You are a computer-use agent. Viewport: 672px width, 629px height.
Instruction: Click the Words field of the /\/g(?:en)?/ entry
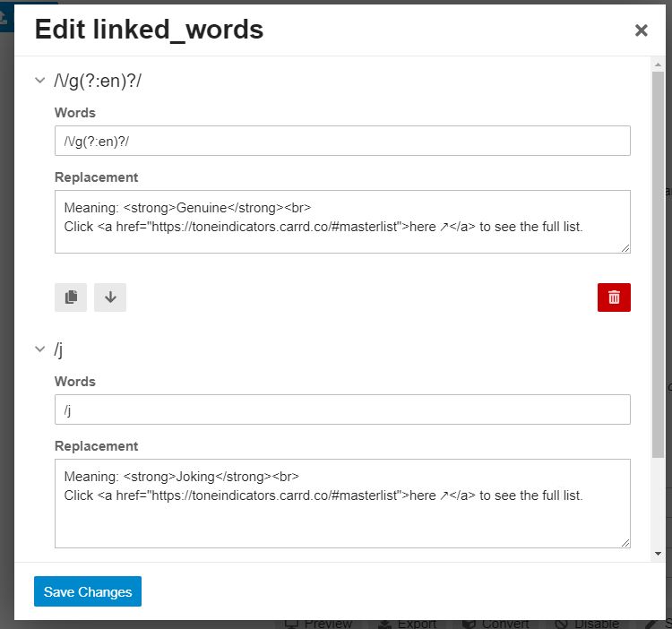(x=342, y=141)
